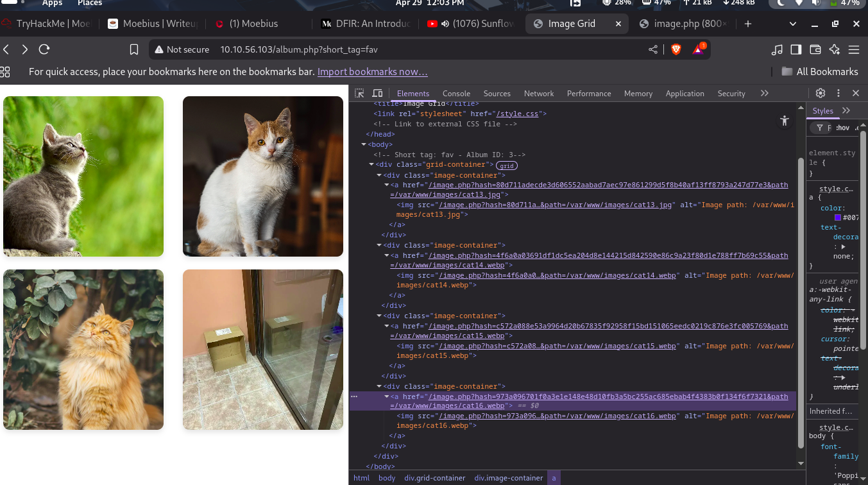
Task: Bookmark this page from address bar
Action: 134,49
